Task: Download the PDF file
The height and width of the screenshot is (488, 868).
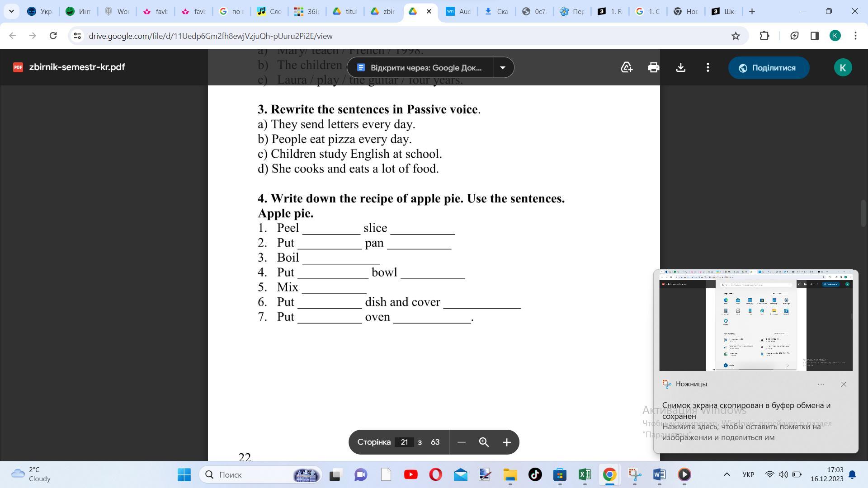Action: (x=680, y=67)
